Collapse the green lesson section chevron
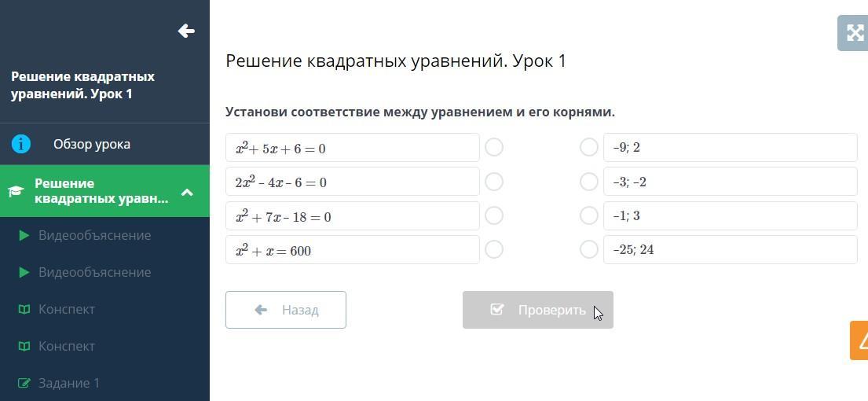This screenshot has width=868, height=401. pos(187,191)
